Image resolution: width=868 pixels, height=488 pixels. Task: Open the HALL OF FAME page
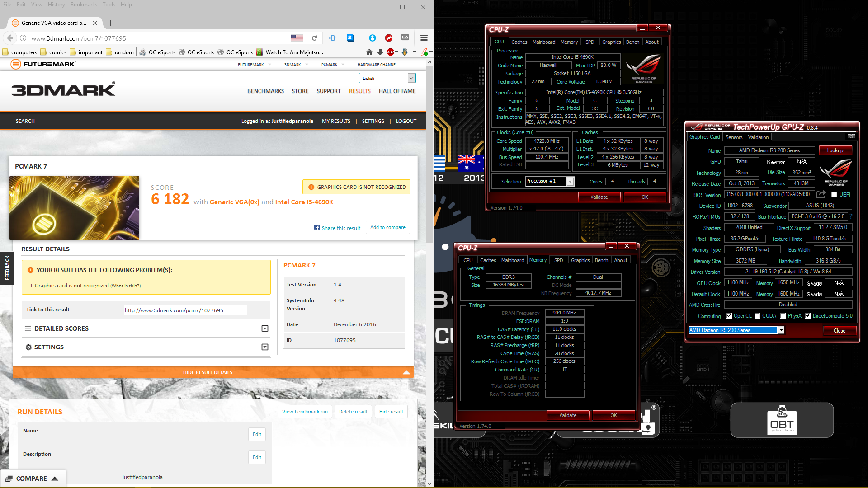tap(397, 91)
